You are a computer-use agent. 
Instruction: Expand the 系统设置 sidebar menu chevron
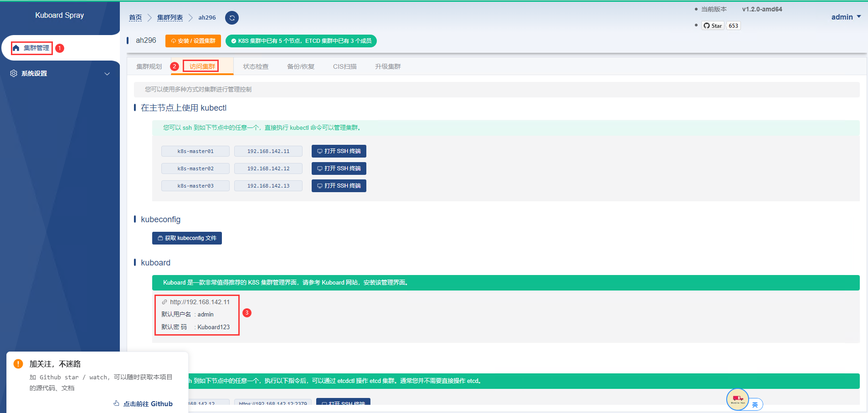click(x=107, y=74)
